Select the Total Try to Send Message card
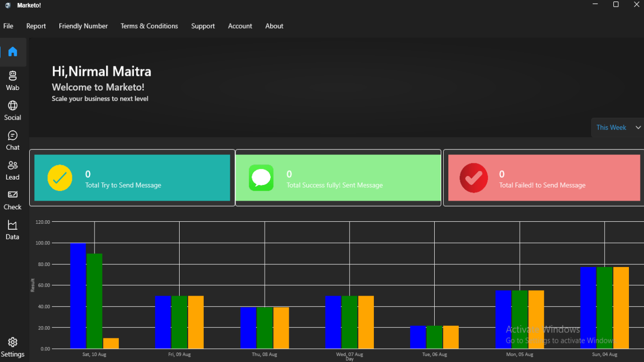This screenshot has width=644, height=362. click(x=132, y=177)
